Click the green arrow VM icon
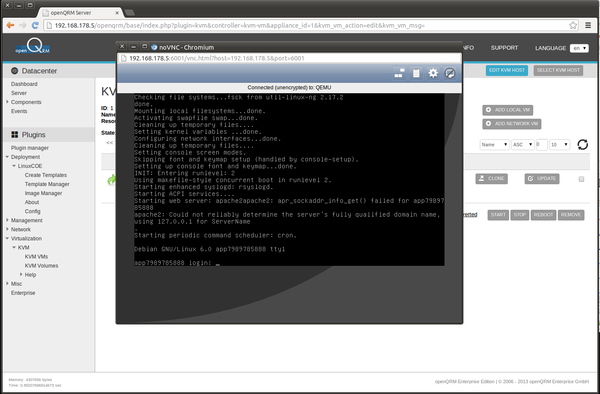Image resolution: width=600 pixels, height=394 pixels. pyautogui.click(x=111, y=179)
